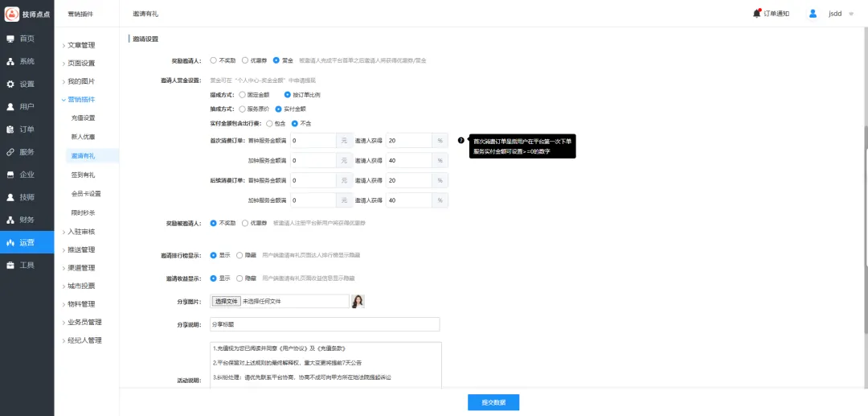
Task: Click the 提交数据 submit button
Action: [x=493, y=402]
